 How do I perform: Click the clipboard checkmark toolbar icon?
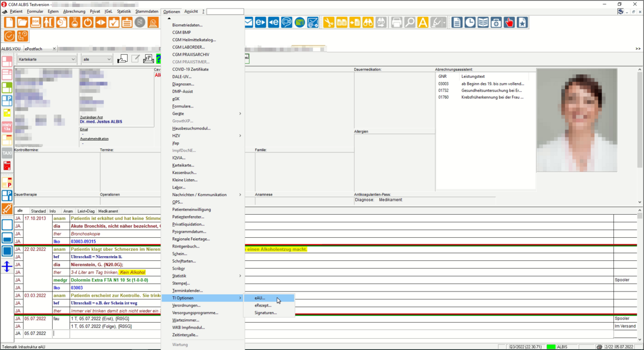tap(114, 23)
